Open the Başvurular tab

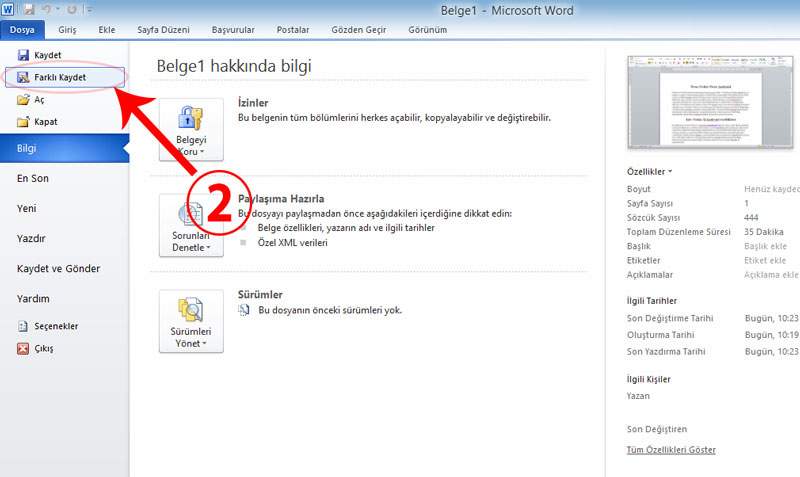tap(233, 30)
